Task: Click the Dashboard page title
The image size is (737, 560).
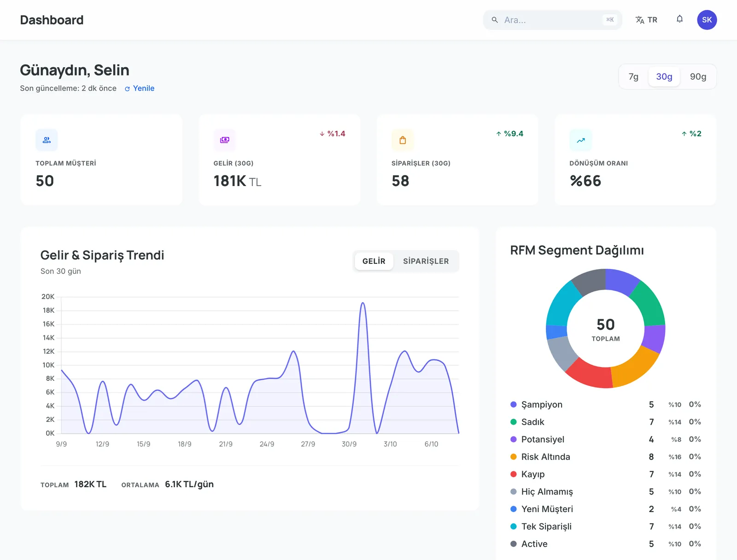Action: pyautogui.click(x=52, y=20)
